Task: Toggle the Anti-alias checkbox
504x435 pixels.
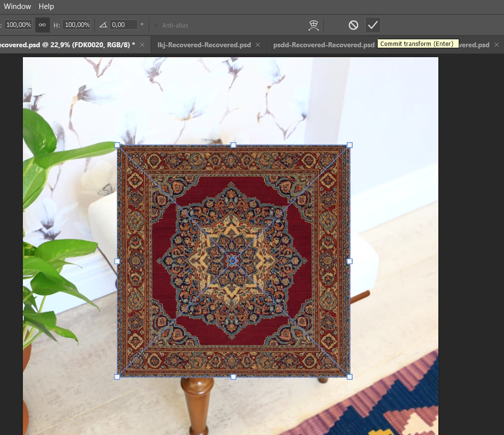Action: (156, 25)
